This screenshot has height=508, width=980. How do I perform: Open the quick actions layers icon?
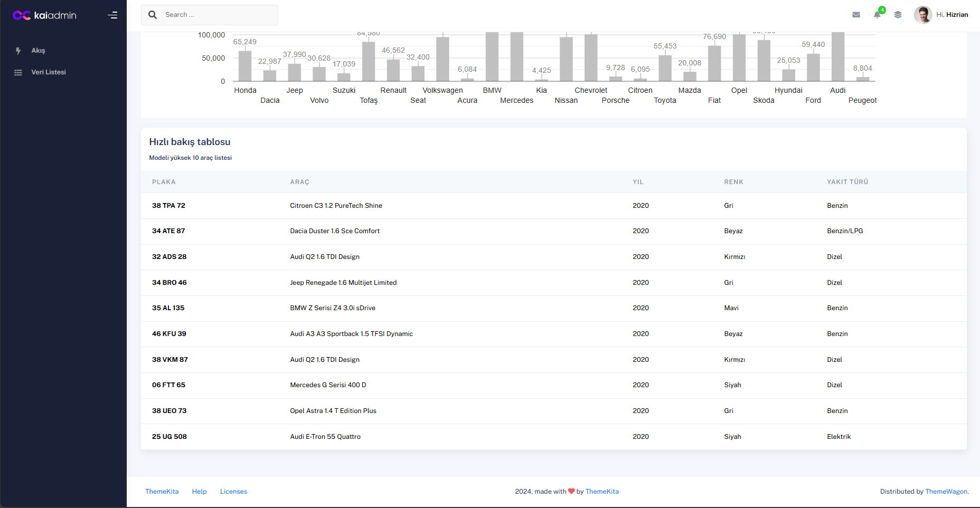pos(898,15)
